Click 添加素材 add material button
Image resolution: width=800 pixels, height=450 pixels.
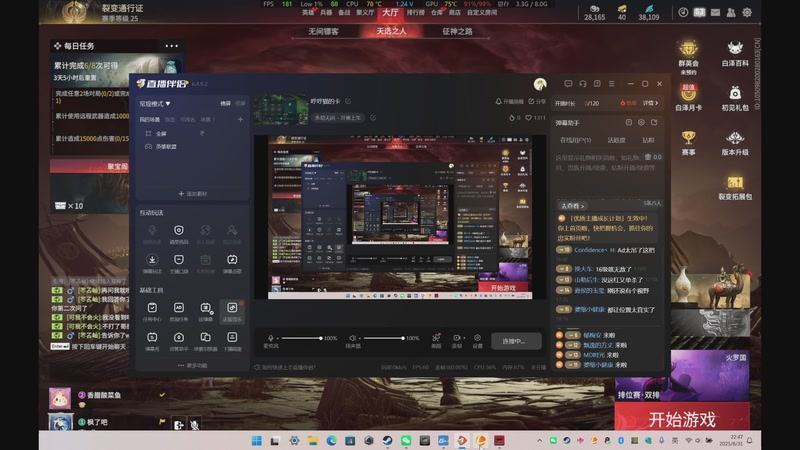[x=192, y=194]
